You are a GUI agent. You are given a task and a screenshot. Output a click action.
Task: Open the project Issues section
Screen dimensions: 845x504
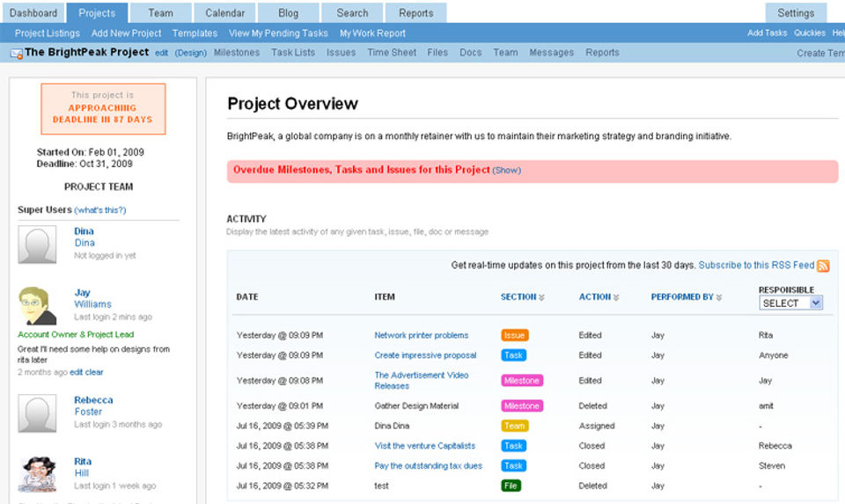click(342, 53)
